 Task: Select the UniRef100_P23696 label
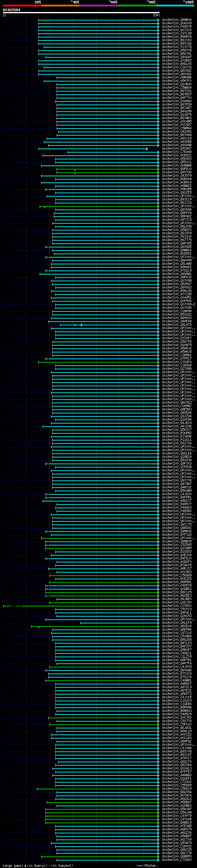(177, 436)
